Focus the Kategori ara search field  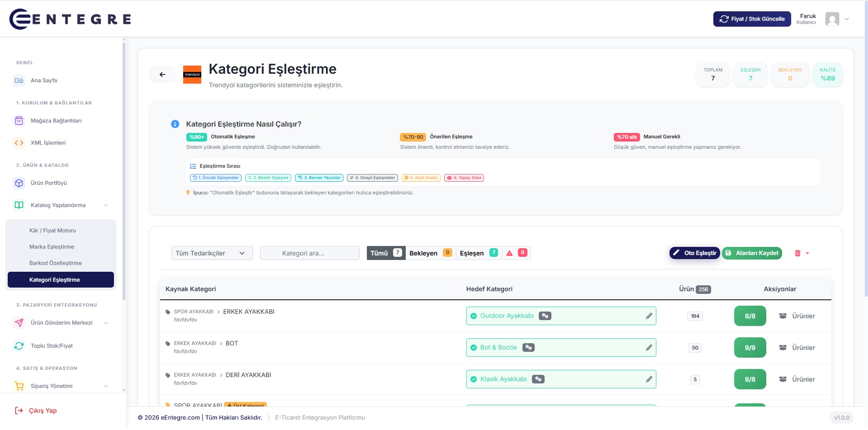(310, 253)
